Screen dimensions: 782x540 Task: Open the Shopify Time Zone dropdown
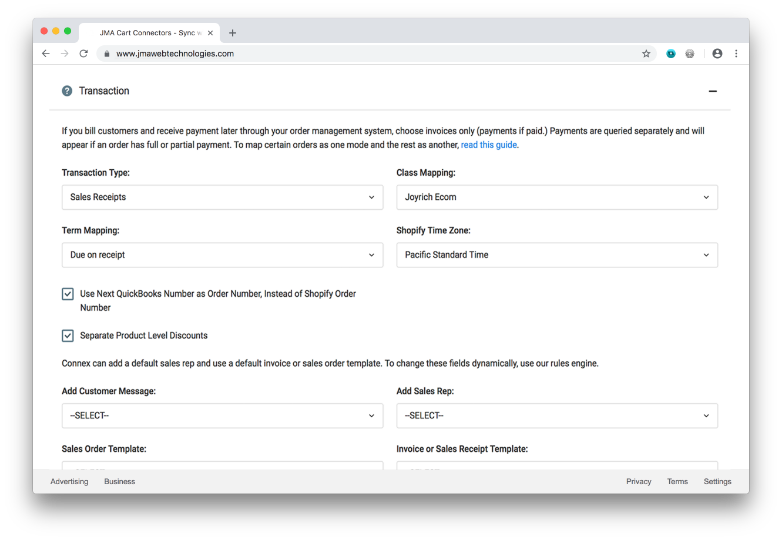point(557,255)
